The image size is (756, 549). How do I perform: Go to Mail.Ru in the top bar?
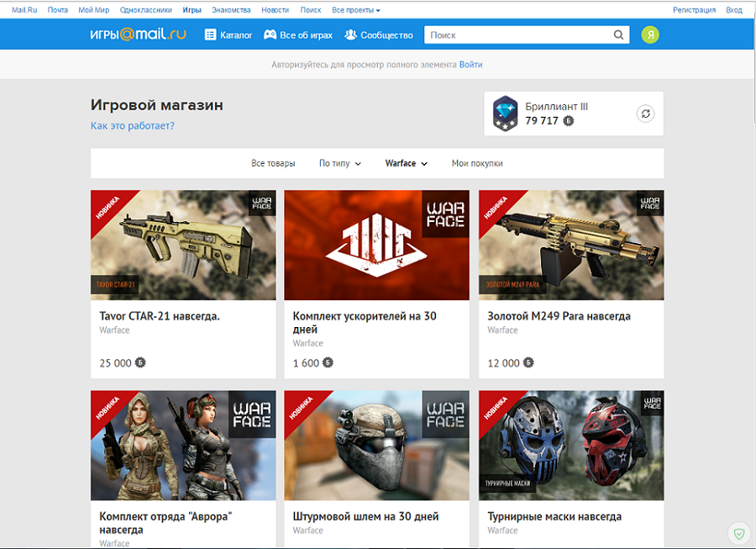click(24, 9)
